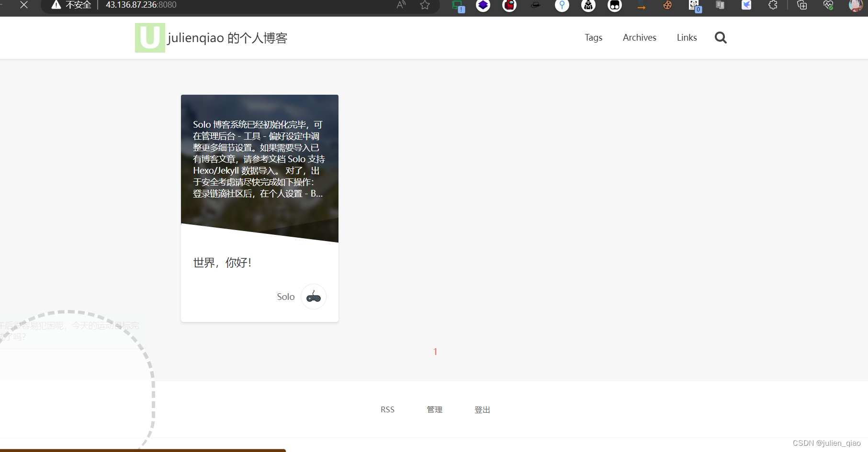Viewport: 868px width, 452px height.
Task: Open the Links page
Action: 687,37
